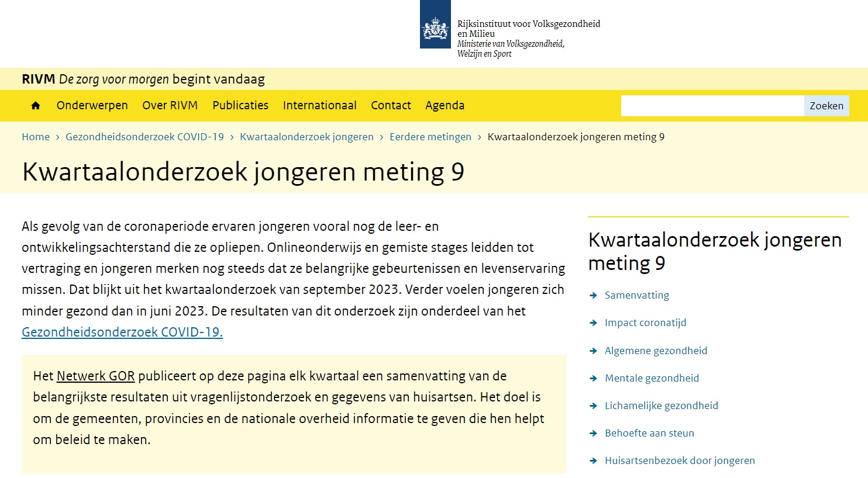Open the Gezondheidsonderzoek COVID-19 link in the intro text
This screenshot has width=868, height=478.
coord(122,332)
